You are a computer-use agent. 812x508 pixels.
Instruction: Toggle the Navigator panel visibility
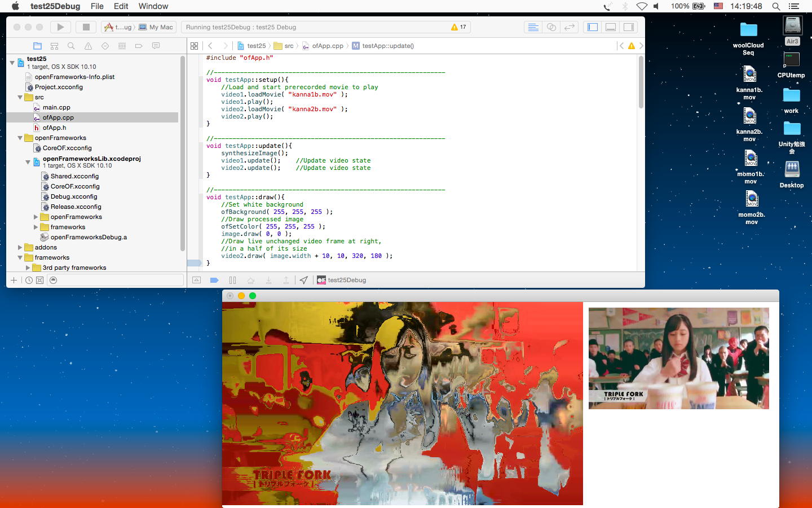point(593,27)
